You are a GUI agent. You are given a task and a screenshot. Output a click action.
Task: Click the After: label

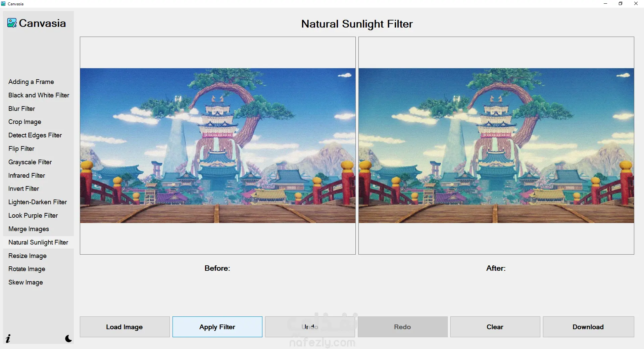click(x=496, y=268)
